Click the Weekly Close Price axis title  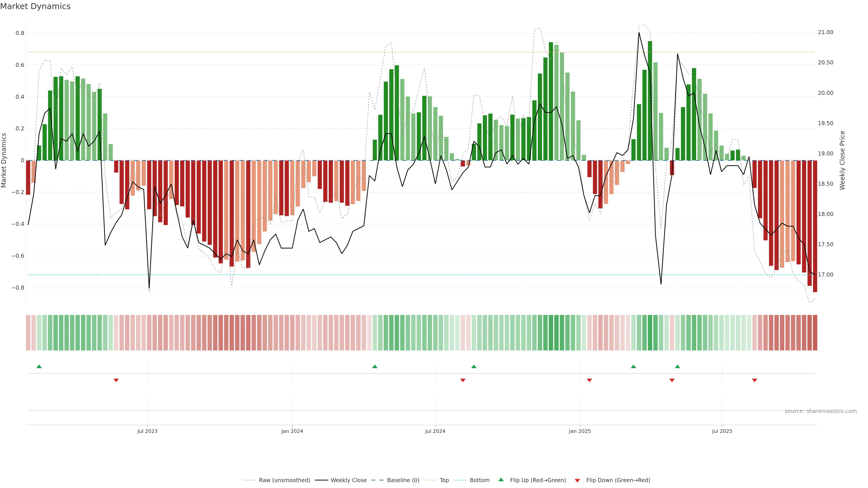[x=842, y=160]
